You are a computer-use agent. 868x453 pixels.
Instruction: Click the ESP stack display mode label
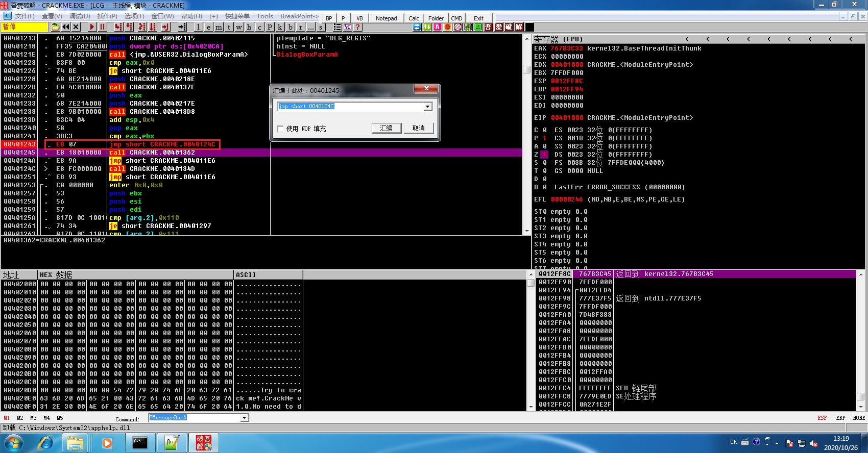(x=822, y=418)
